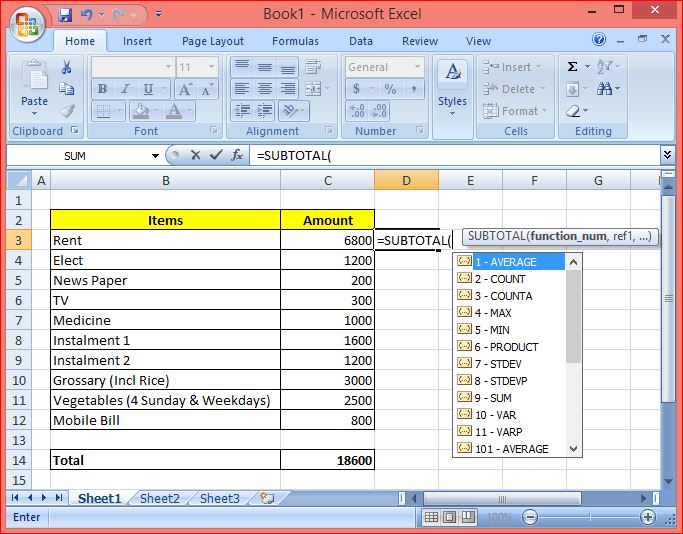Cancel formula entry with X
This screenshot has width=683, height=534.
(x=196, y=155)
